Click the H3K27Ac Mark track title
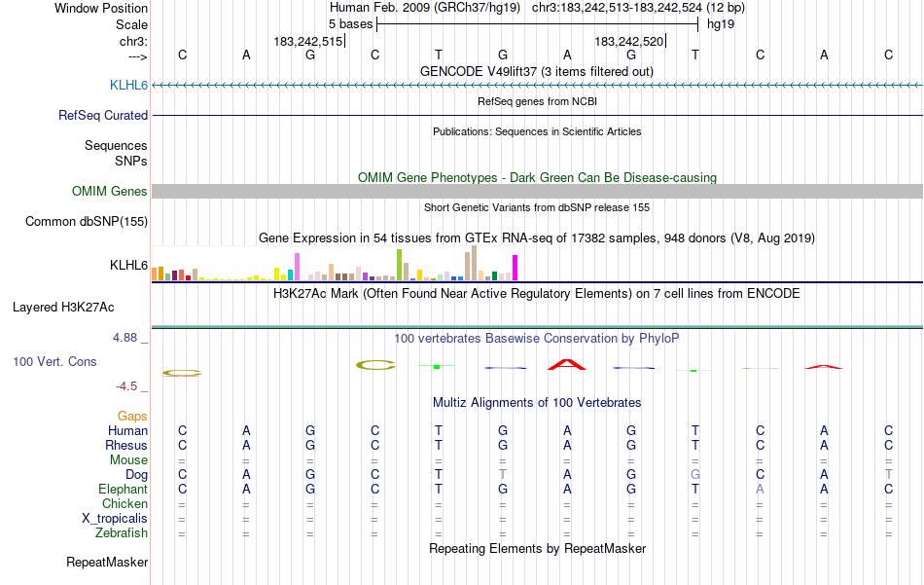Viewport: 924px width, 585px height. point(537,294)
